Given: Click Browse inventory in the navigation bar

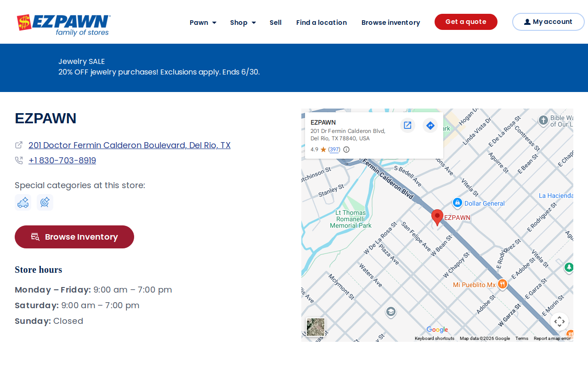Looking at the screenshot, I should pos(391,23).
